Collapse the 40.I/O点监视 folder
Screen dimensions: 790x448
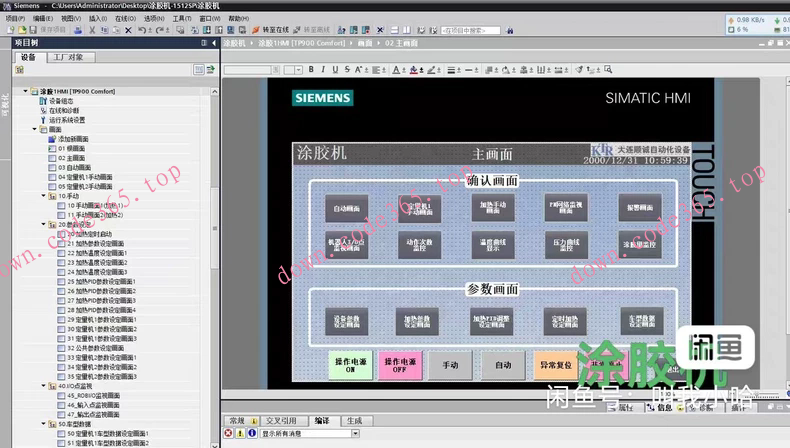click(x=44, y=386)
